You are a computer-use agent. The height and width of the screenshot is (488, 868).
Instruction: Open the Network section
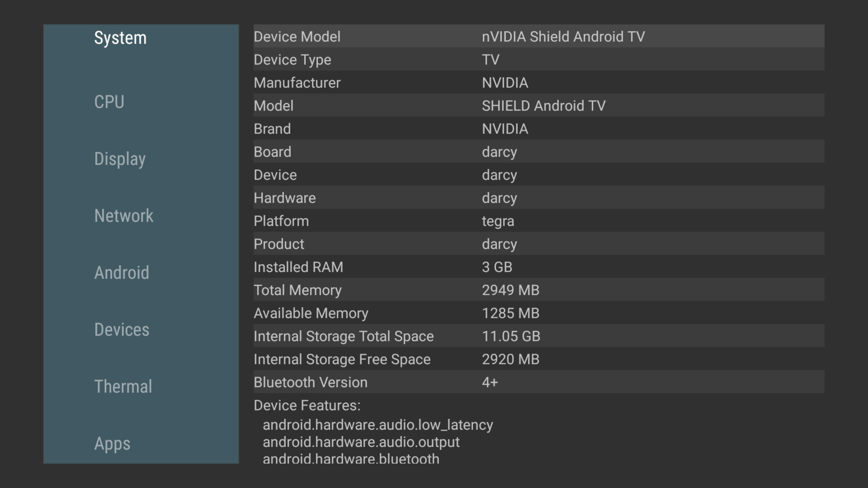(x=124, y=216)
